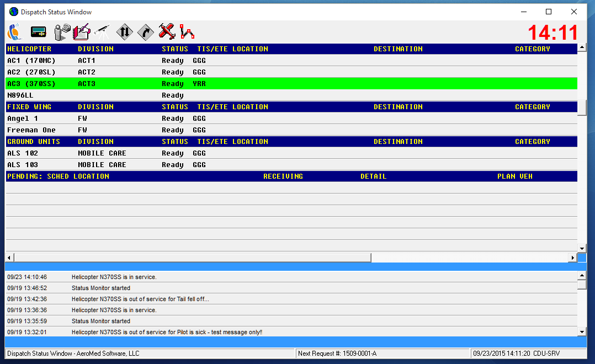Screen dimensions: 595x364
Task: Click the HELICOPTER section header
Action: click(29, 49)
